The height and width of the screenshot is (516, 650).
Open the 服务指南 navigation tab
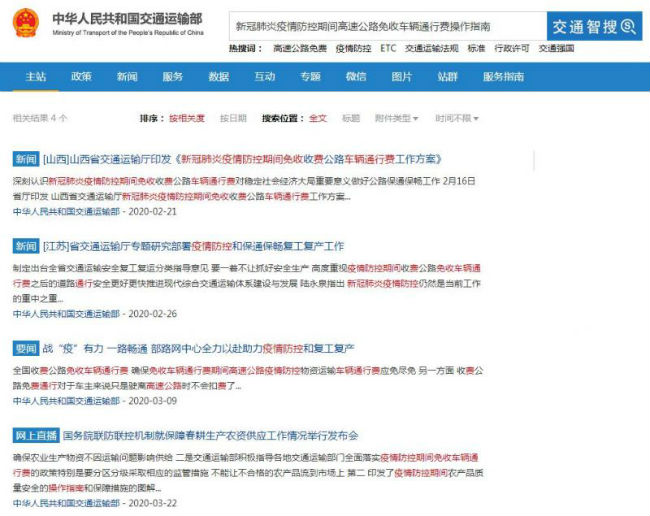click(503, 77)
